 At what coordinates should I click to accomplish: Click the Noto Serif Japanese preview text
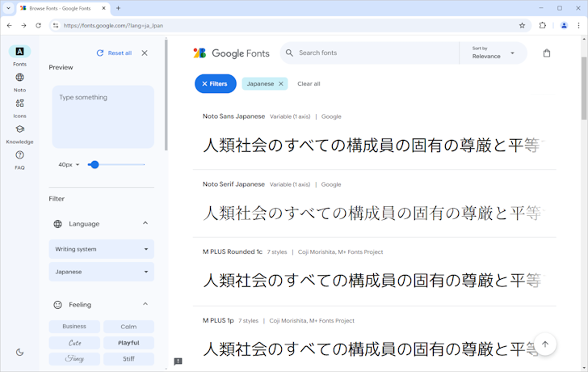tap(373, 213)
